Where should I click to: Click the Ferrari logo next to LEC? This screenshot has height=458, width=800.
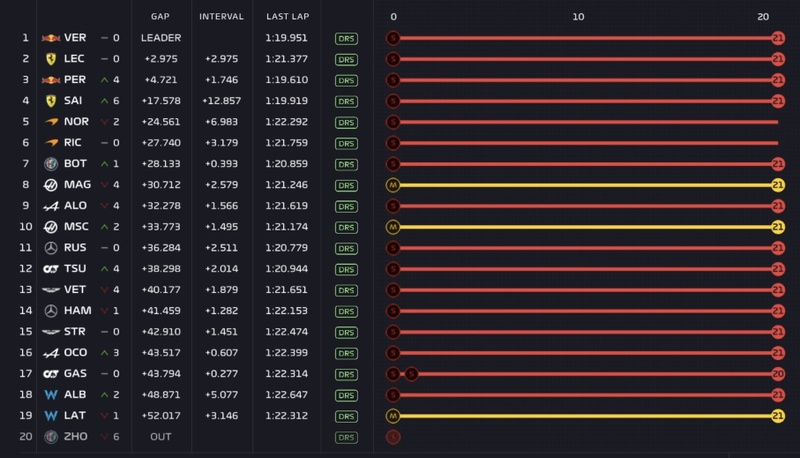tap(51, 59)
